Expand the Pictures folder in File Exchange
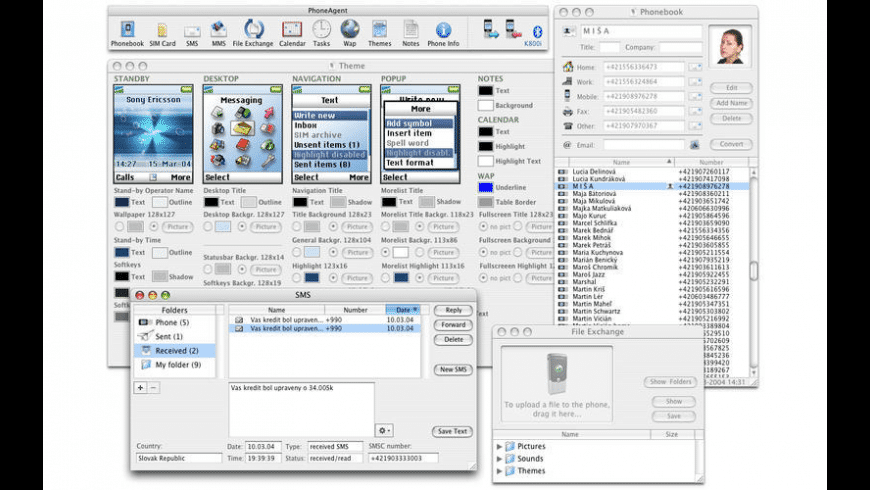870x490 pixels. 500,446
